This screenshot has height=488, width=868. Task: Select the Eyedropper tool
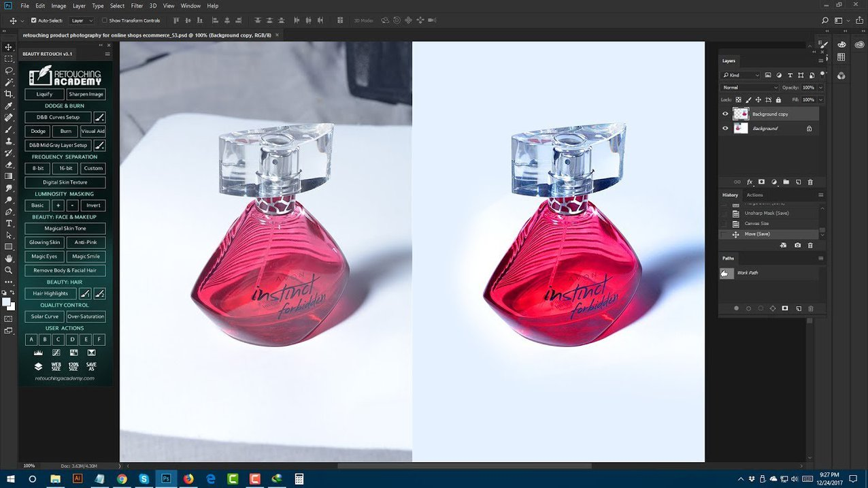coord(9,106)
